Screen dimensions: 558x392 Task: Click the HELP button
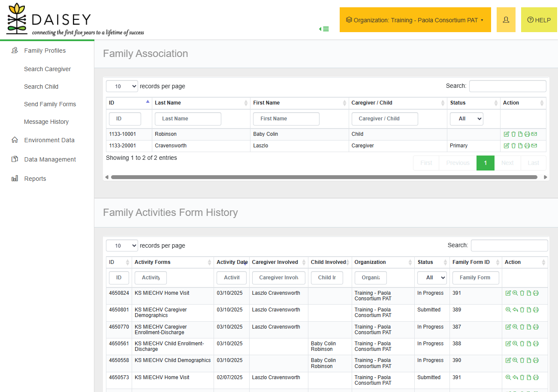539,20
